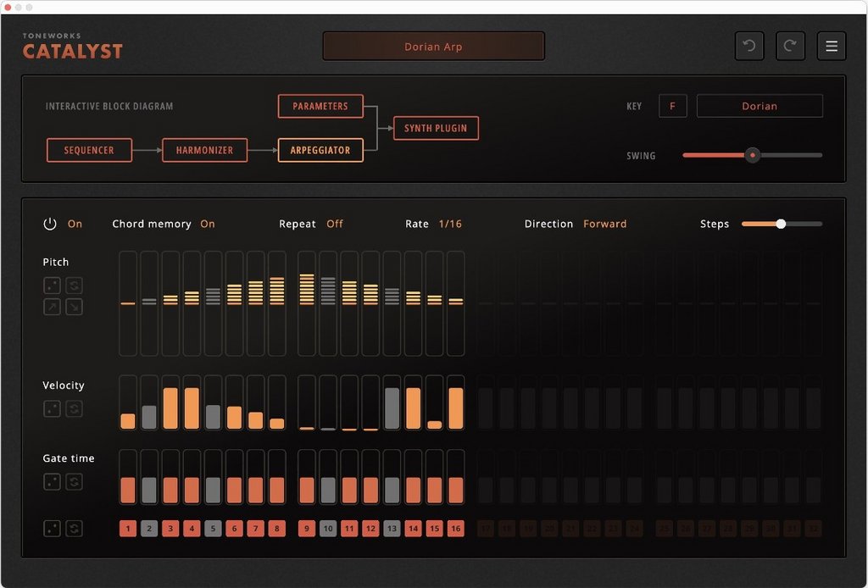Reset Gate time with cycle icon

[x=75, y=482]
